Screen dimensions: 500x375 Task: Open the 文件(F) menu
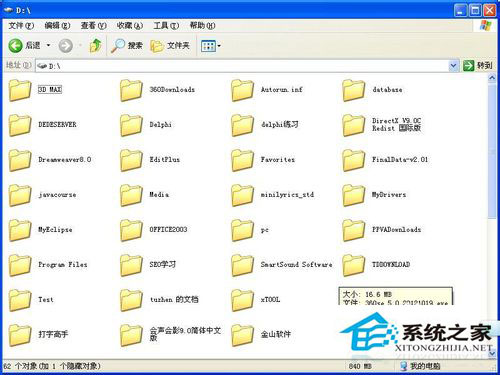[x=21, y=26]
